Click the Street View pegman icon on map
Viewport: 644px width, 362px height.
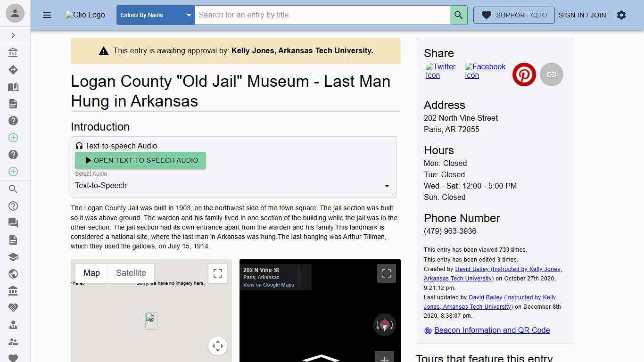click(x=384, y=325)
